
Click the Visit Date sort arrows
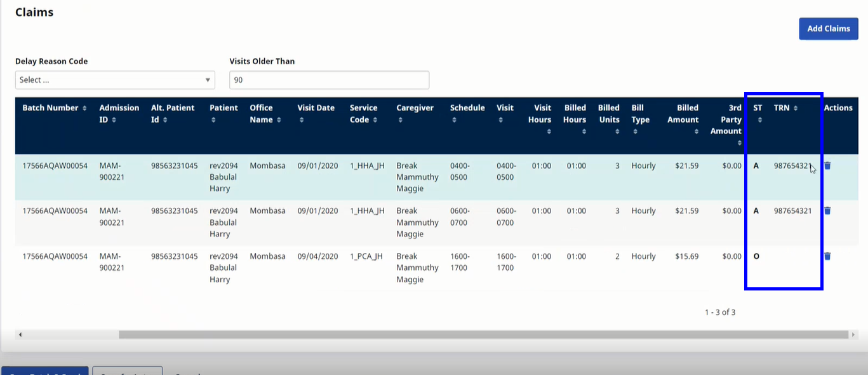pos(301,119)
